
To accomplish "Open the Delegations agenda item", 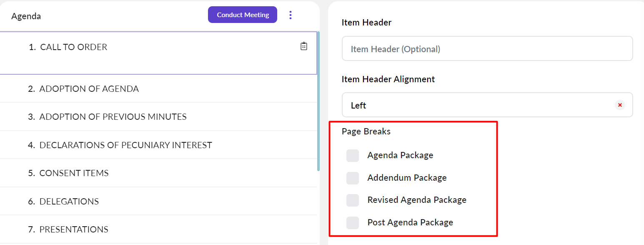I will pyautogui.click(x=69, y=202).
